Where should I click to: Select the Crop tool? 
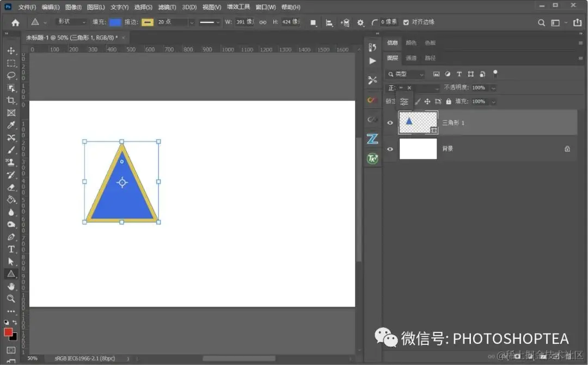tap(11, 100)
